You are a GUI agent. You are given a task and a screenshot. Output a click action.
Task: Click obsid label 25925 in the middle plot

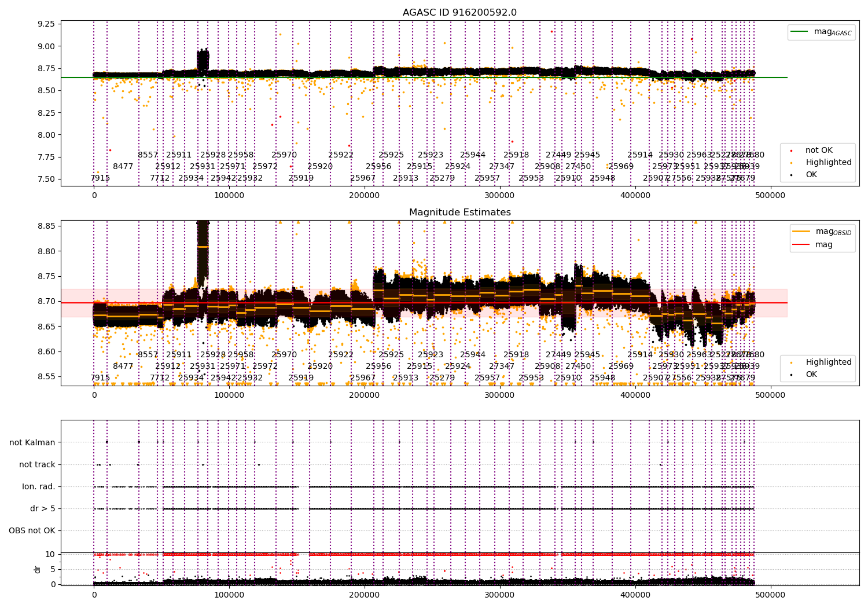click(x=391, y=355)
